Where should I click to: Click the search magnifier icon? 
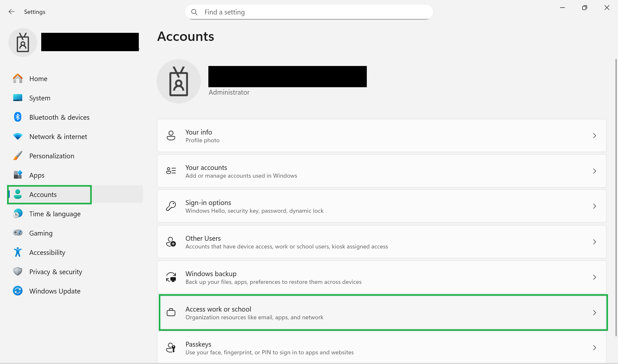coord(194,12)
